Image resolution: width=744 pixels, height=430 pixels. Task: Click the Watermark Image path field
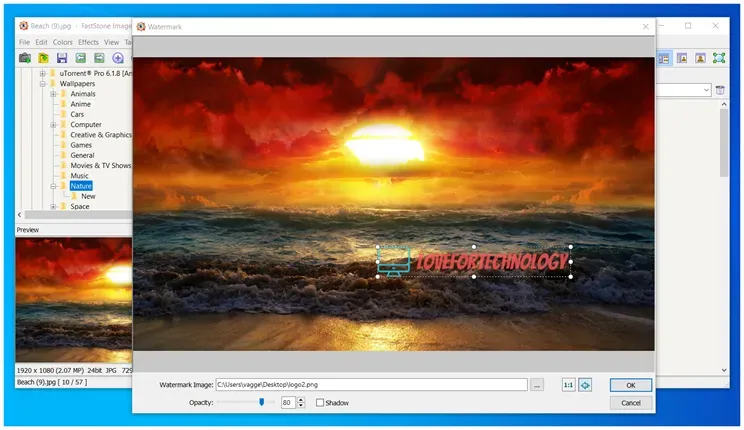tap(372, 384)
